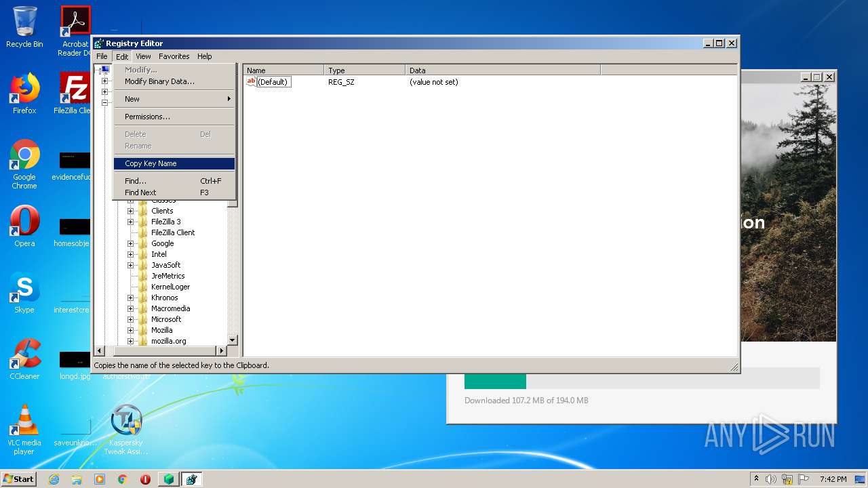The image size is (868, 488).
Task: Expand the Khronos registry key
Action: pyautogui.click(x=131, y=298)
